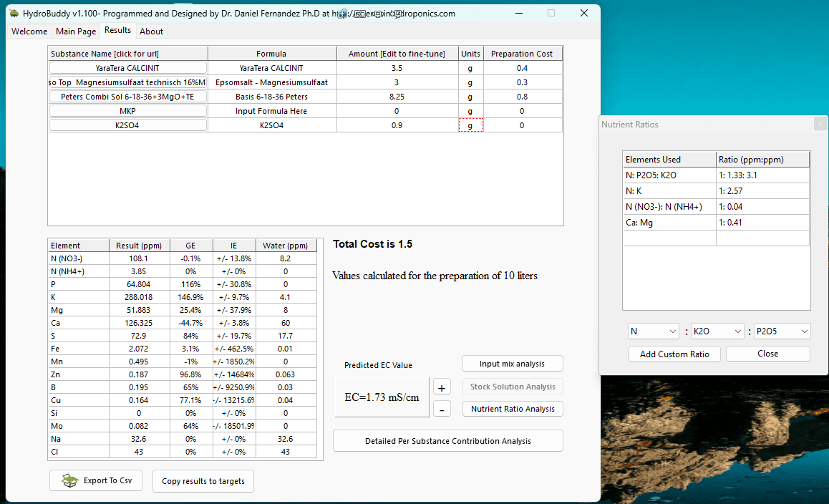
Task: Select Mg GE value 25.4%
Action: coord(191,310)
